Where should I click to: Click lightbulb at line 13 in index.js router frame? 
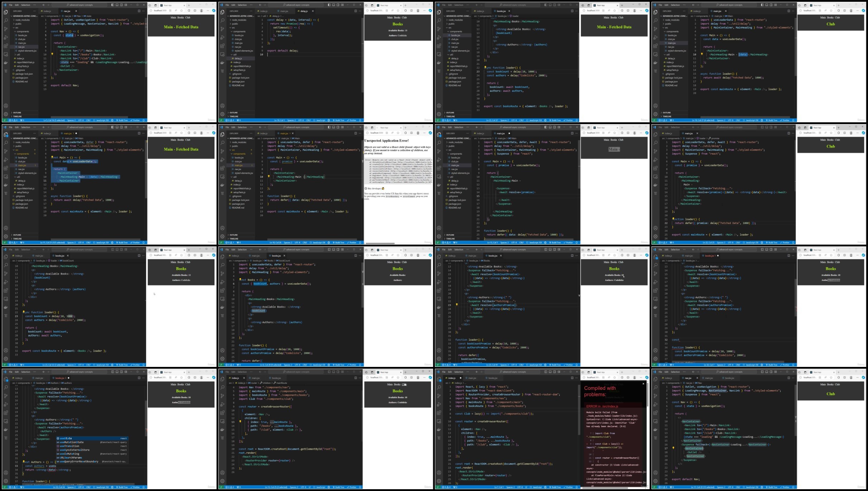point(240,422)
